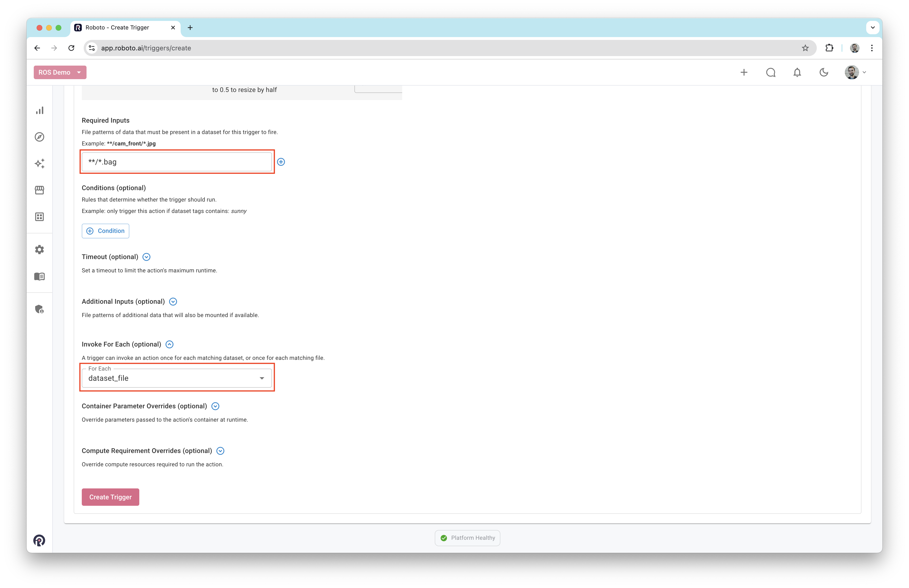Image resolution: width=909 pixels, height=588 pixels.
Task: Click the notifications bell icon
Action: point(797,72)
